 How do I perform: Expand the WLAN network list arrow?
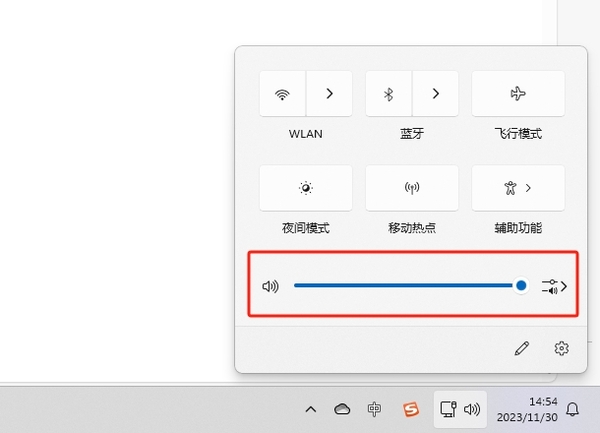329,94
